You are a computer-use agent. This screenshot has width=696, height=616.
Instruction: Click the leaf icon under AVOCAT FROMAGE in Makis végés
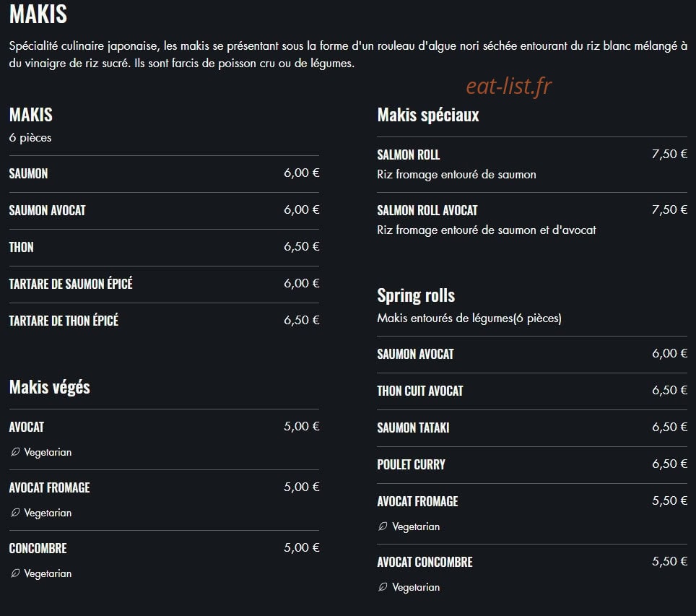click(15, 513)
